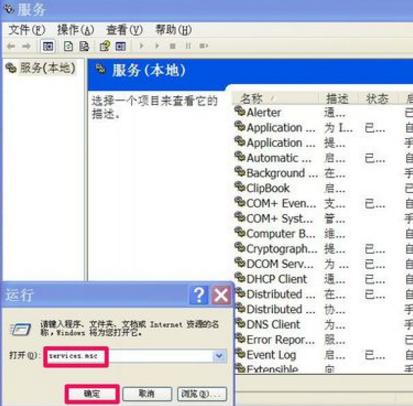Click the Pause Service icon
Screen dimensions: 413x406
(x=188, y=46)
